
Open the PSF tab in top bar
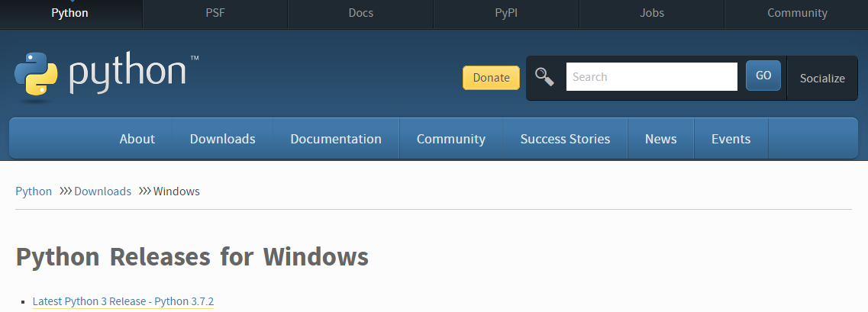(215, 13)
